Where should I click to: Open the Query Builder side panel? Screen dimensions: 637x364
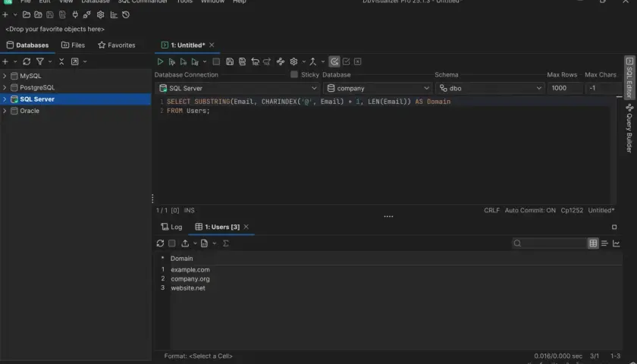(629, 128)
